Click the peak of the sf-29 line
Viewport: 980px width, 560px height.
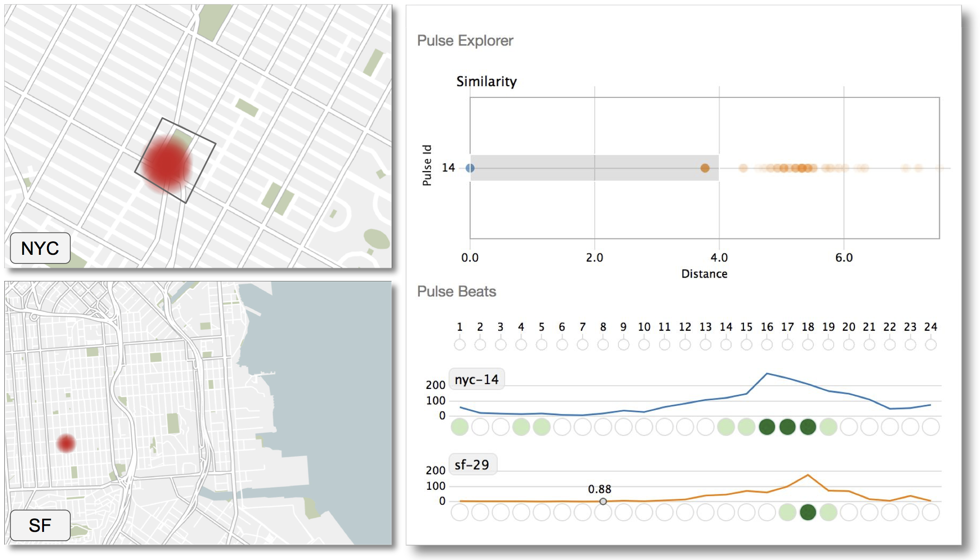tap(807, 475)
